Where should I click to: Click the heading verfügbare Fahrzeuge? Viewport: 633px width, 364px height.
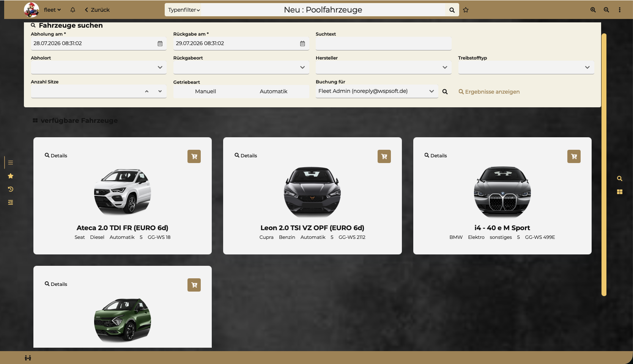pyautogui.click(x=79, y=121)
